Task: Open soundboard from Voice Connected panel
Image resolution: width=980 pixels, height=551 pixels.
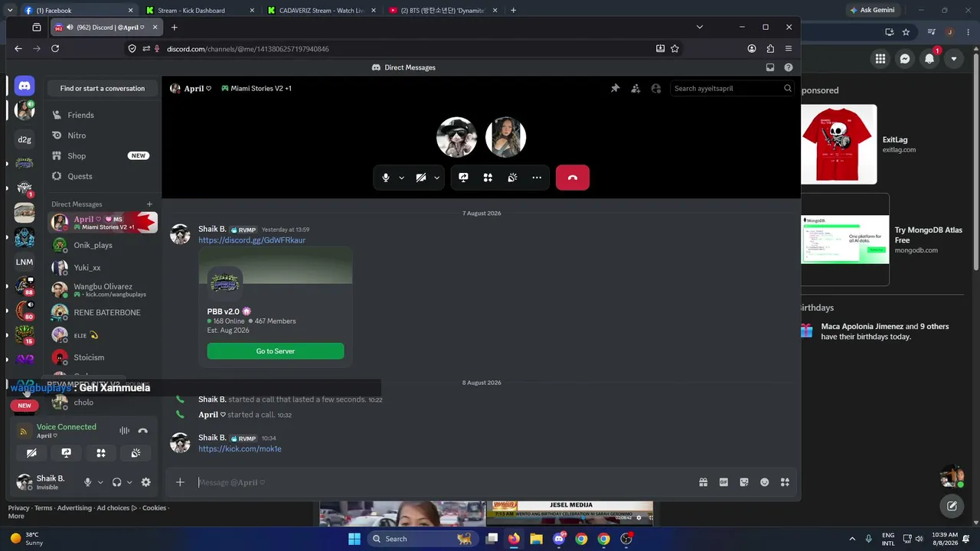Action: pyautogui.click(x=136, y=453)
